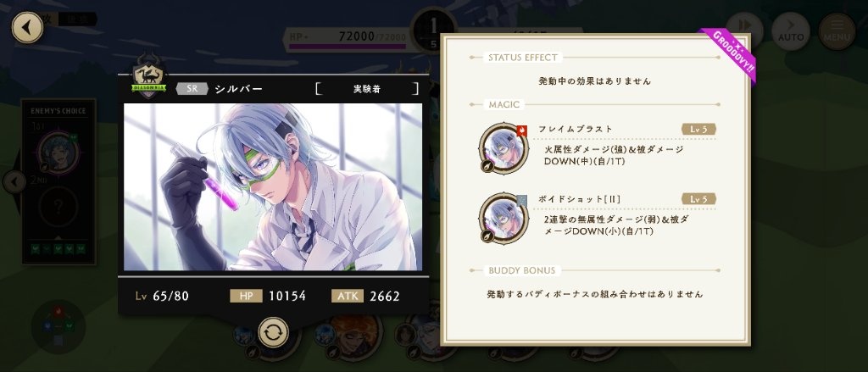Click the fire element badge on the first magic
The image size is (868, 372).
click(x=522, y=130)
